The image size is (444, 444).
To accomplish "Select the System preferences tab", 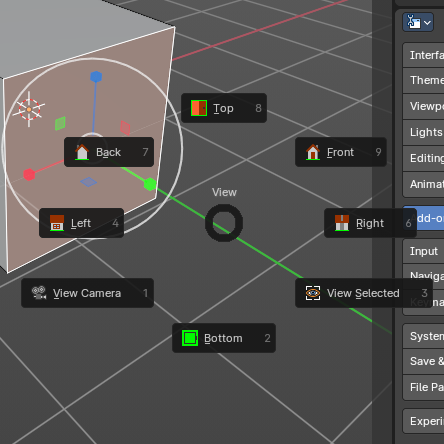I will (x=423, y=336).
